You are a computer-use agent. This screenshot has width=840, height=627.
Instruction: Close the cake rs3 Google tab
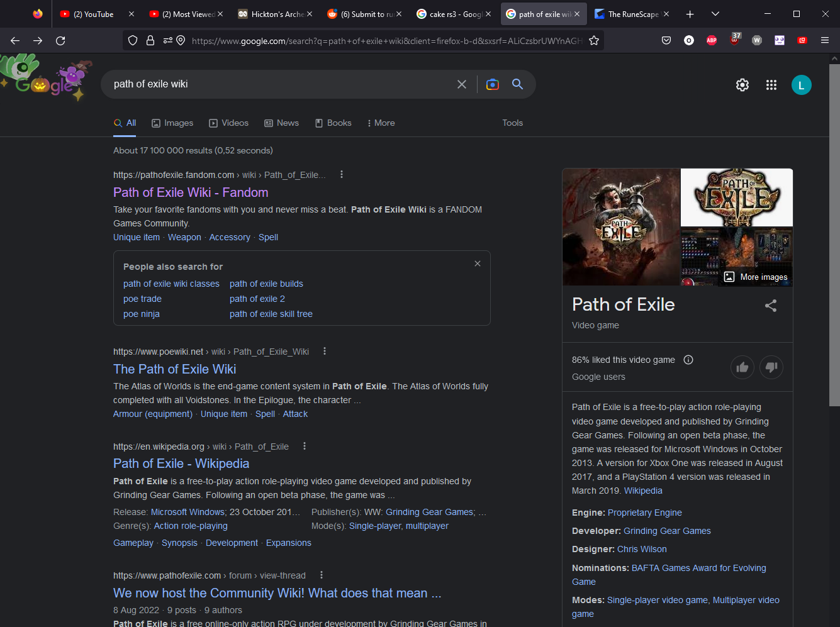[488, 14]
